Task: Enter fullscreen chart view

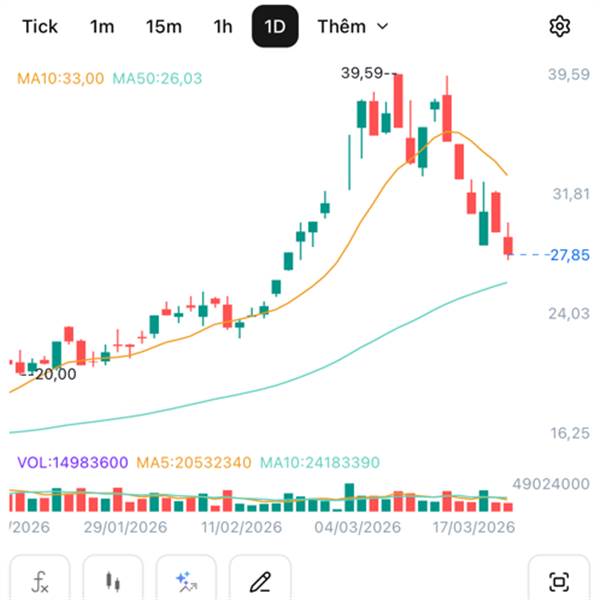Action: [558, 580]
